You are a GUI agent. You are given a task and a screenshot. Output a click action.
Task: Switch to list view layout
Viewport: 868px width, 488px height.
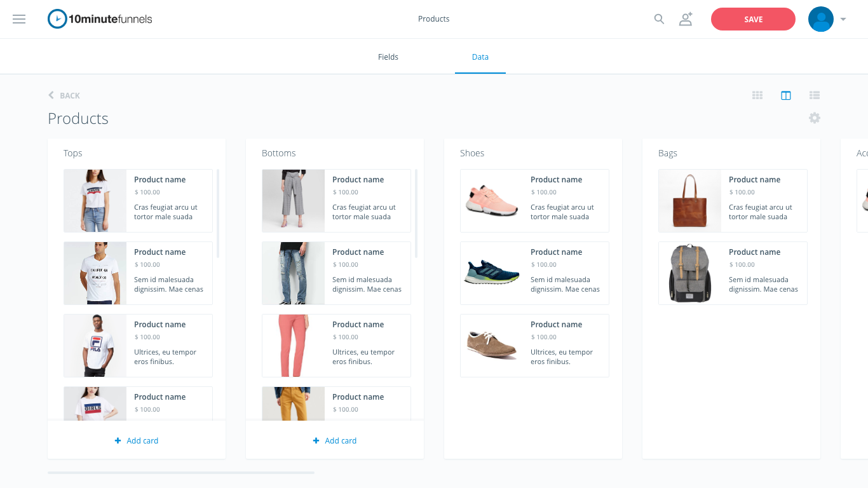pyautogui.click(x=814, y=95)
